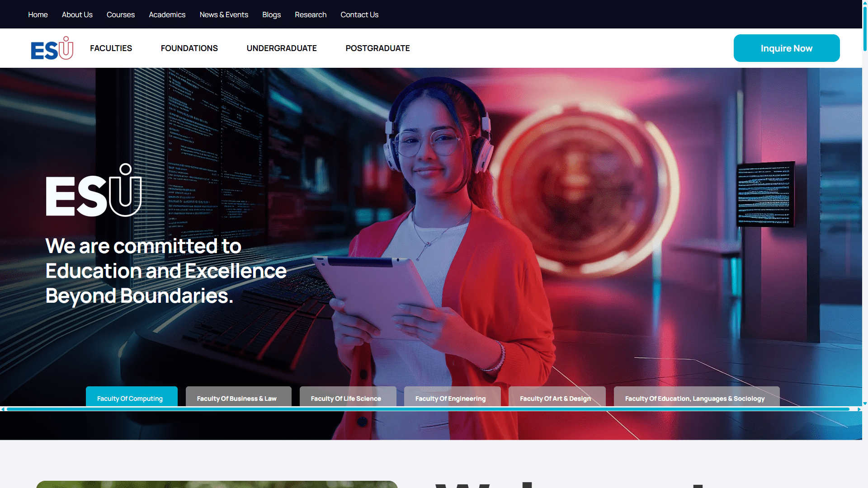Click the ESU logo in the header

[52, 48]
